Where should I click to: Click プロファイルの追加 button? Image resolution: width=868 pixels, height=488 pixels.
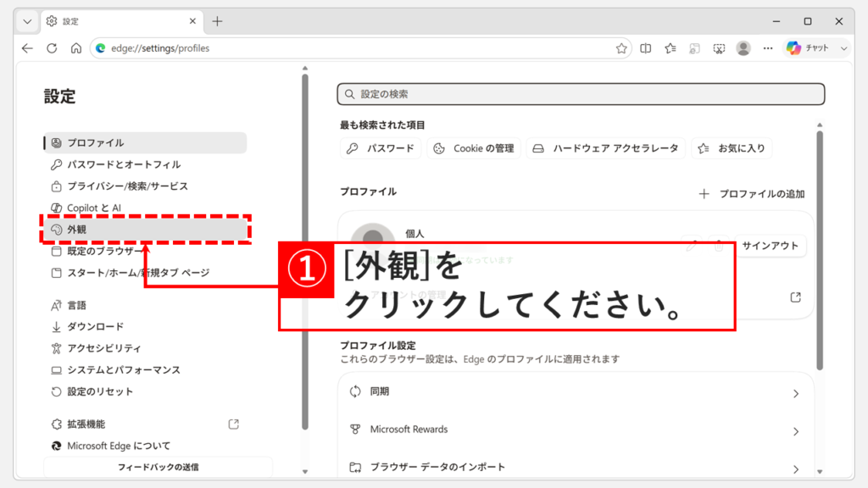point(751,194)
